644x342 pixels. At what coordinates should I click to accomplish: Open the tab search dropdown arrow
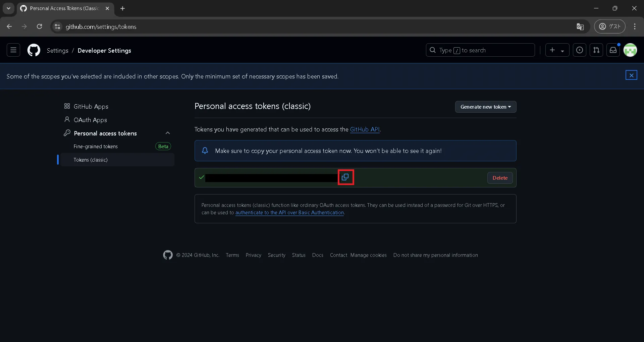click(x=8, y=8)
